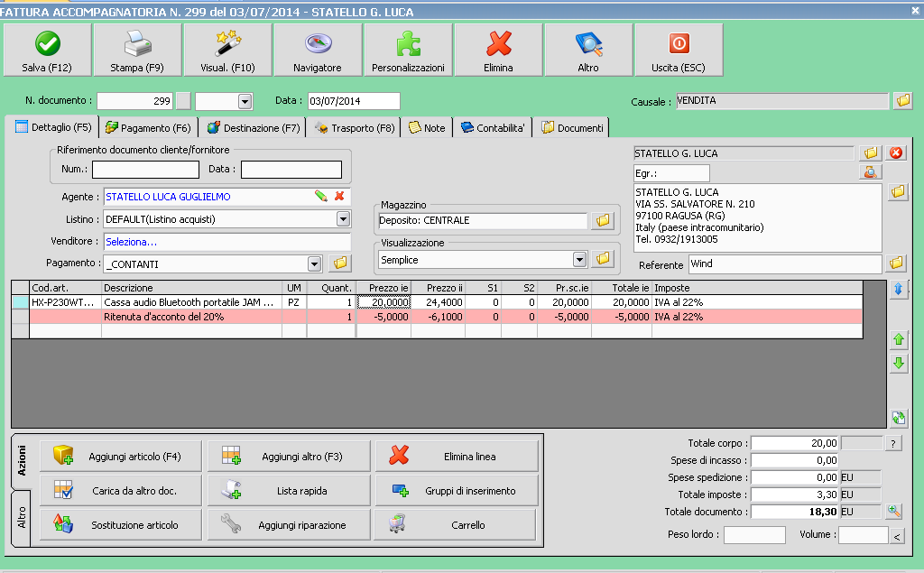This screenshot has height=573, width=924.
Task: Move line down with green down arrow
Action: point(898,363)
